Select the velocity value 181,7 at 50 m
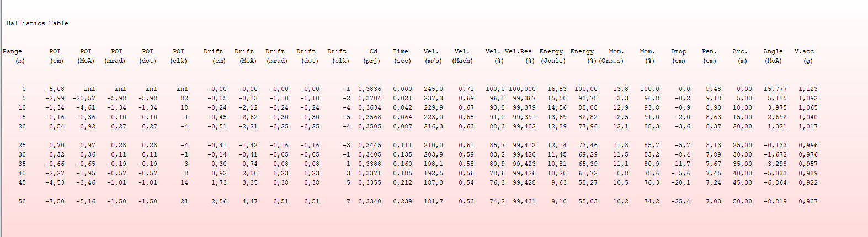The height and width of the screenshot is (237, 868). point(433,201)
